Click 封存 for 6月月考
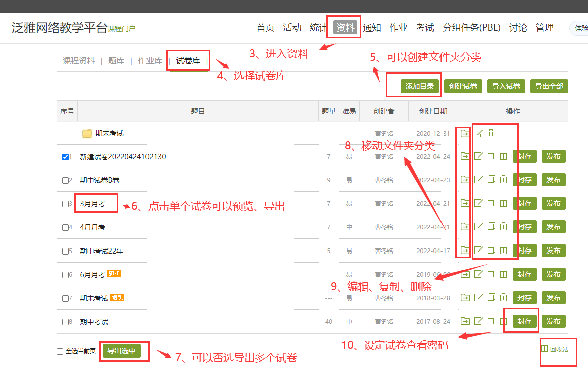This screenshot has width=588, height=375. (x=524, y=275)
